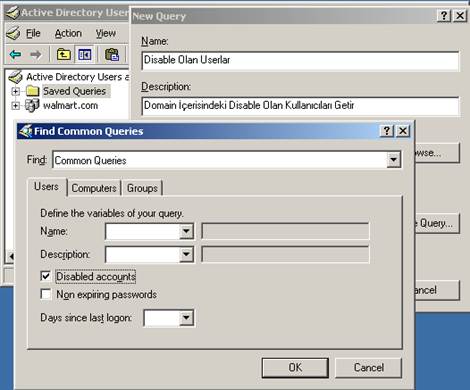Toggle the Show/Hide Console Tree icon
The image size is (470, 390).
[85, 54]
